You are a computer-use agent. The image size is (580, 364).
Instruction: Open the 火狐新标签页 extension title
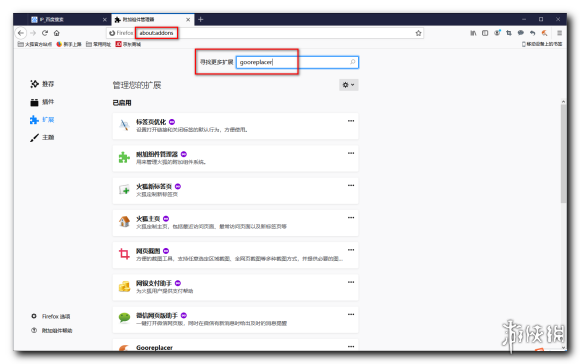(154, 186)
